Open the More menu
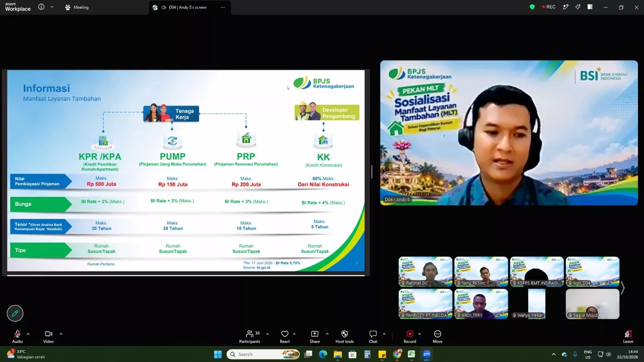Screen dimensions: 644x362 (x=438, y=337)
